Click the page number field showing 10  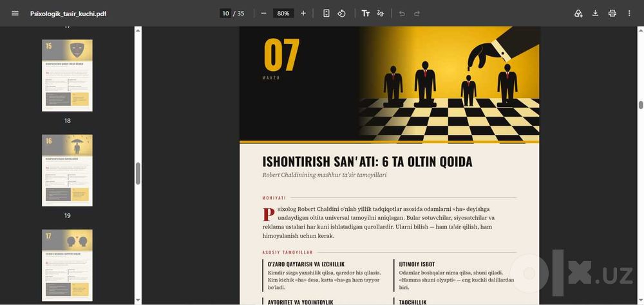pyautogui.click(x=225, y=13)
